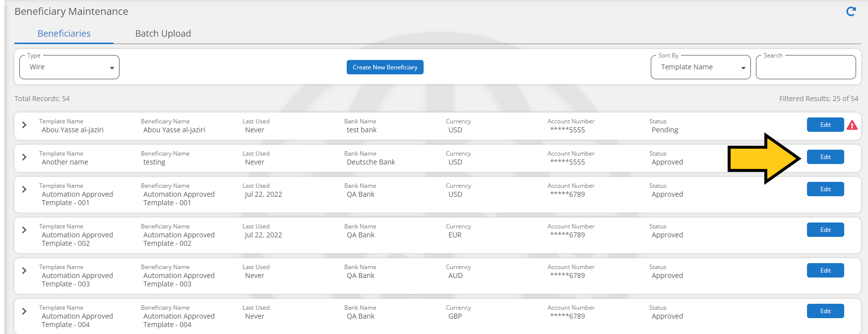Screen dimensions: 868x334
Task: Click the Beneficiary Maintenance page title
Action: click(71, 11)
